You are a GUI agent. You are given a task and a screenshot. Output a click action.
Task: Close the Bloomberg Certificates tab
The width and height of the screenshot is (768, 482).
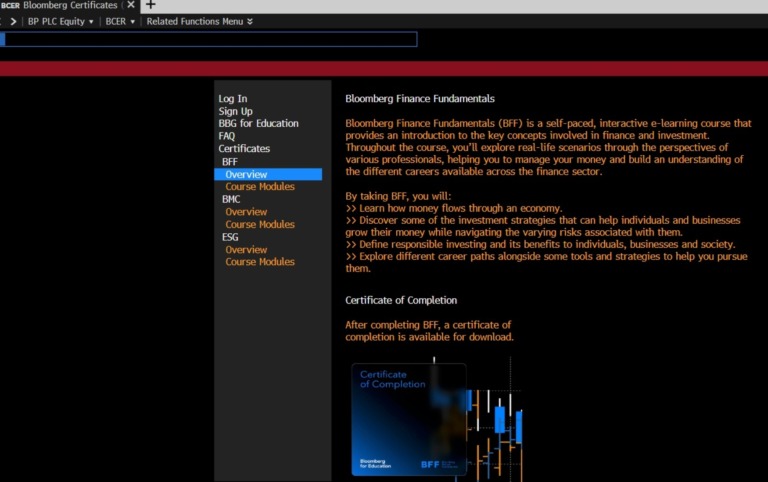pyautogui.click(x=131, y=5)
